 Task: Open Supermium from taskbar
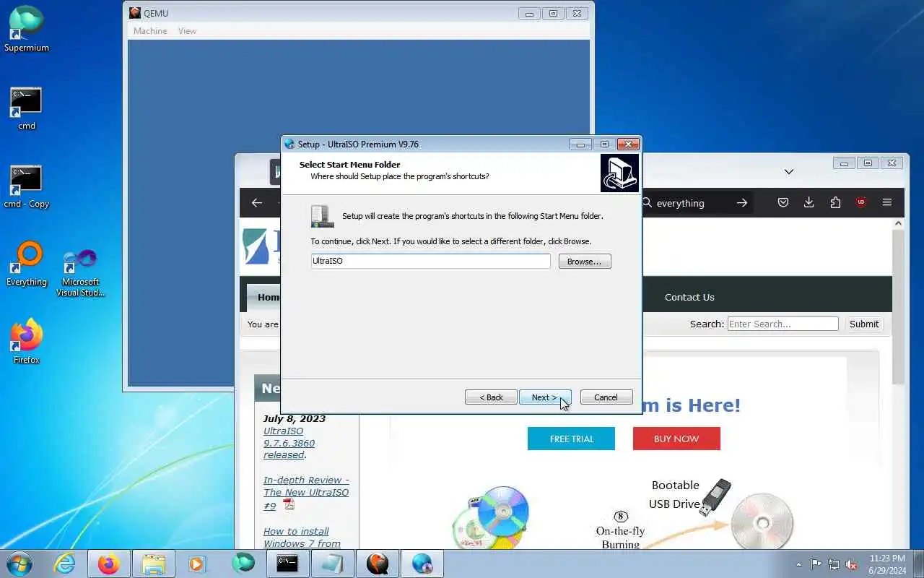coord(243,564)
